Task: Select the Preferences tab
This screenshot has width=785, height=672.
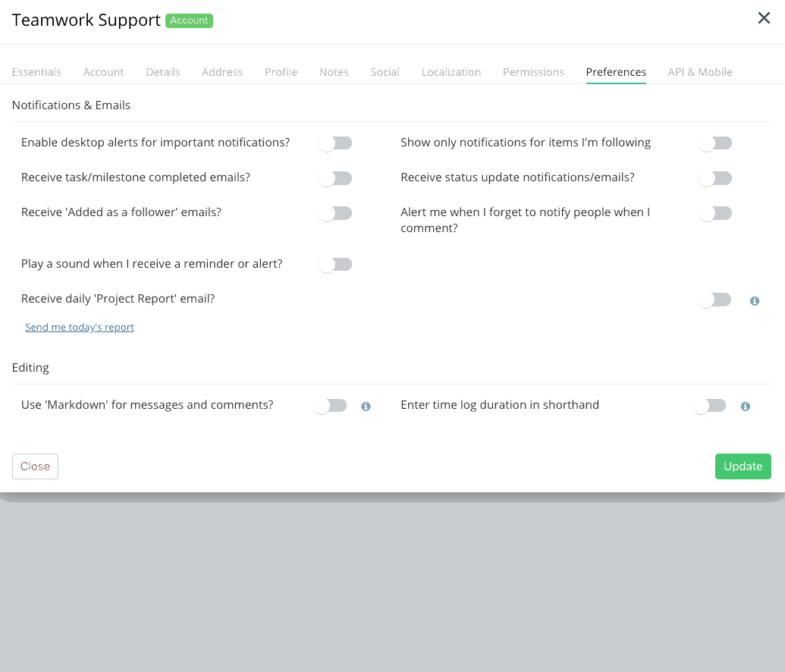Action: (x=616, y=72)
